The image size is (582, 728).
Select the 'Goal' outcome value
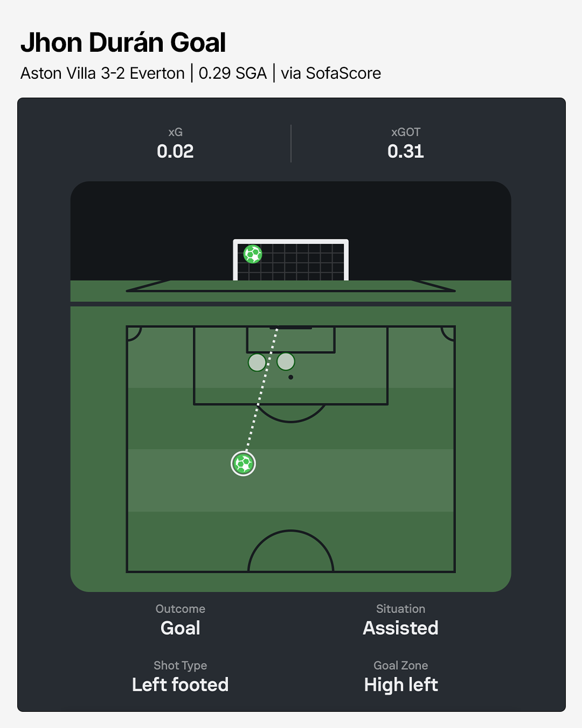coord(181,628)
